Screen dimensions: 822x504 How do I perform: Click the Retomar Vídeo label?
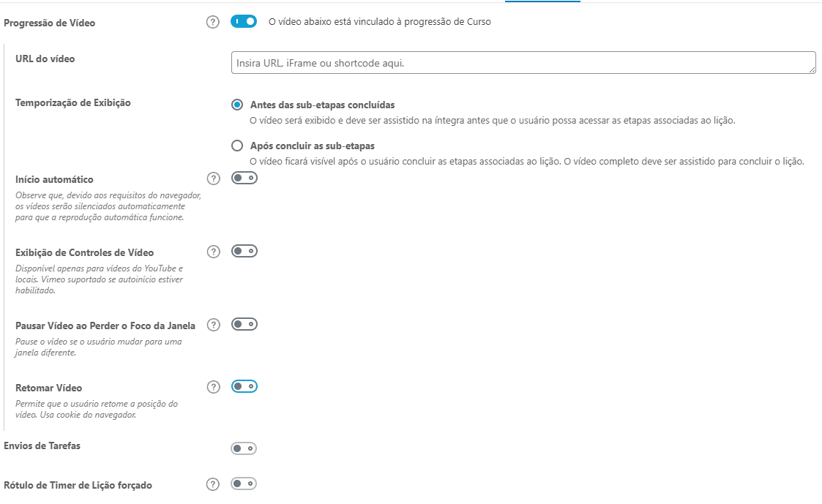(49, 388)
